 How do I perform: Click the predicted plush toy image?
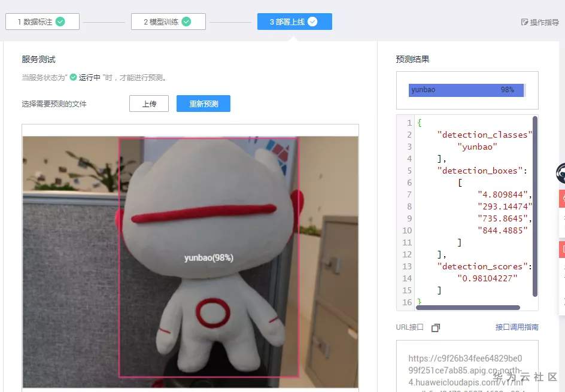[x=190, y=262]
